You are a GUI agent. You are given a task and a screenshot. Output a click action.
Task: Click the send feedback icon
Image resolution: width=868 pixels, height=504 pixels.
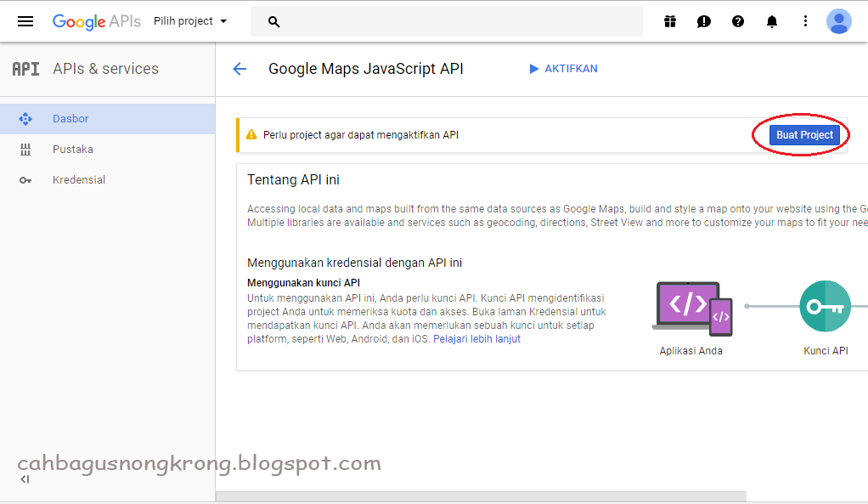point(704,21)
